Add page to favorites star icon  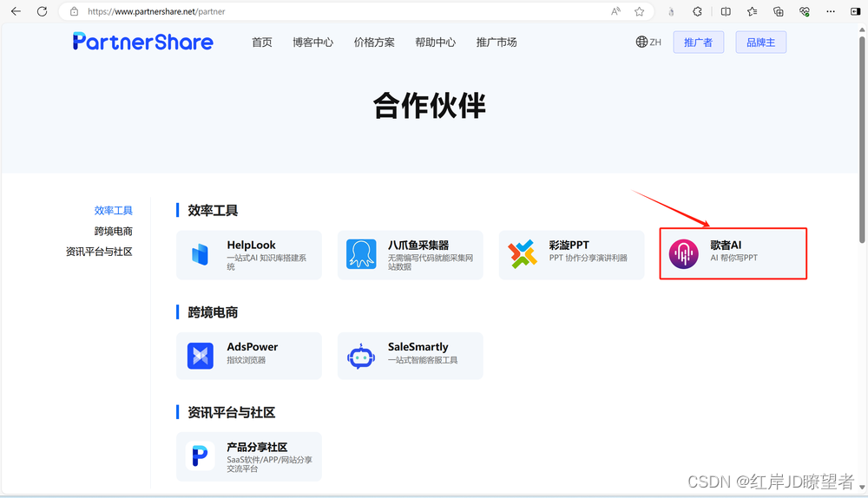[640, 11]
